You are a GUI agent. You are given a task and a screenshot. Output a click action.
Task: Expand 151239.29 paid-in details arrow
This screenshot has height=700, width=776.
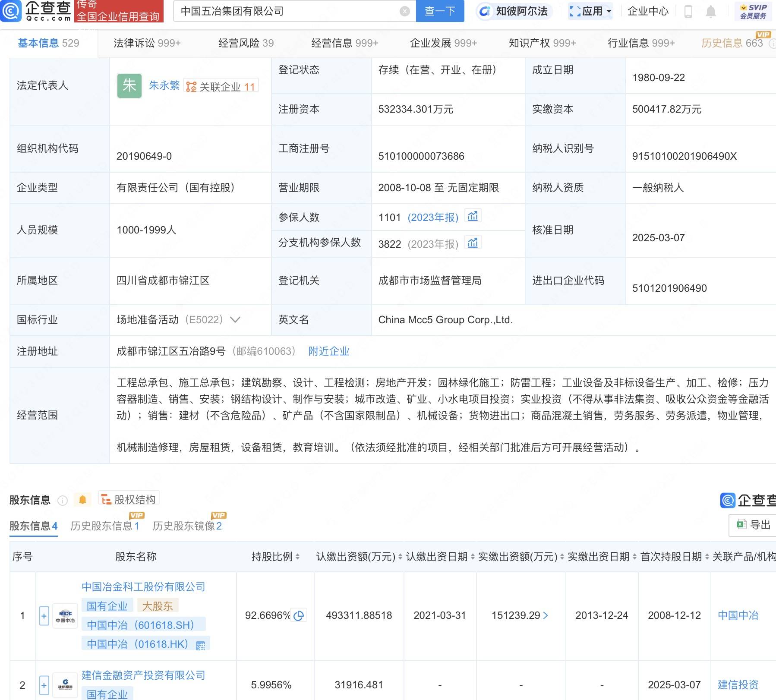pyautogui.click(x=546, y=615)
